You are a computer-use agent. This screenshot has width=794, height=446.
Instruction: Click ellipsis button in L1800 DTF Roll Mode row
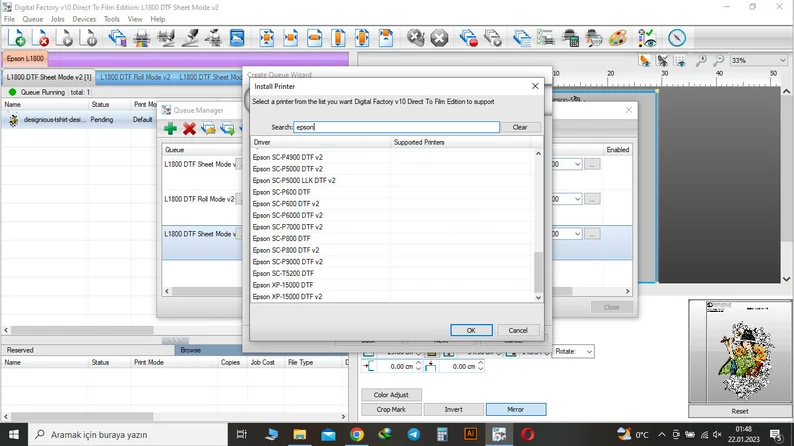point(592,199)
